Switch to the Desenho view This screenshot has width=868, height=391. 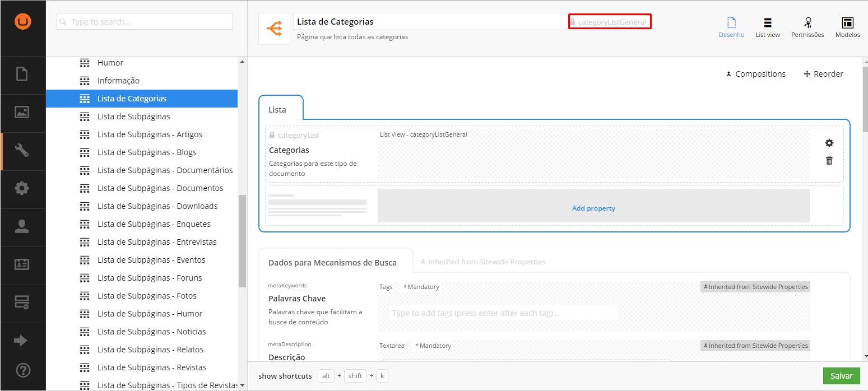click(731, 28)
